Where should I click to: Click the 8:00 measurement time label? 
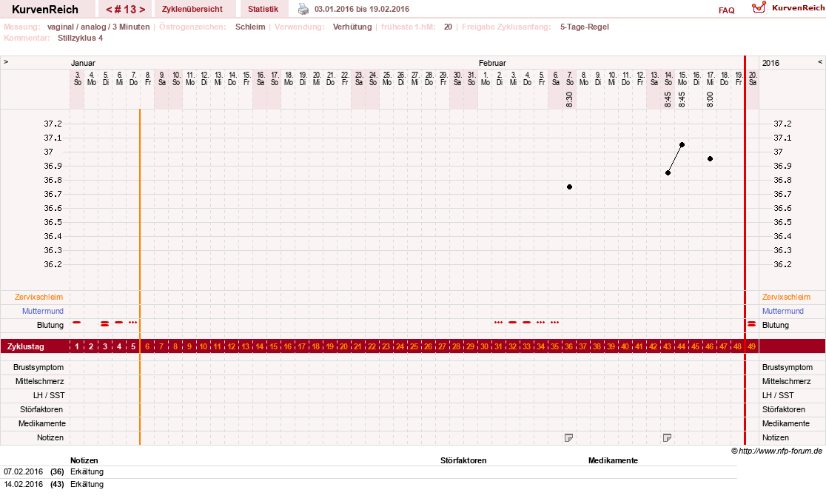710,99
